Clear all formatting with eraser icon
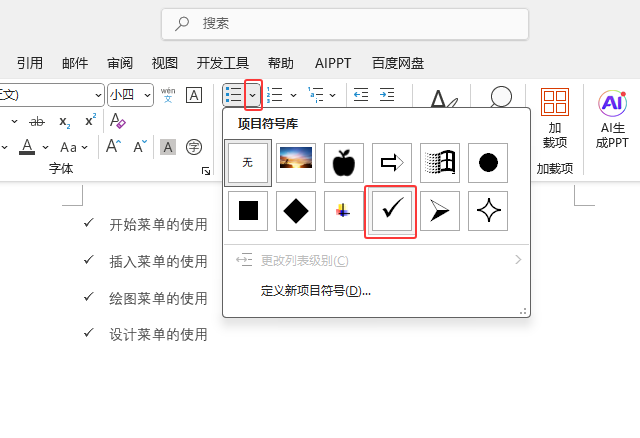The width and height of the screenshot is (640, 438). click(118, 120)
